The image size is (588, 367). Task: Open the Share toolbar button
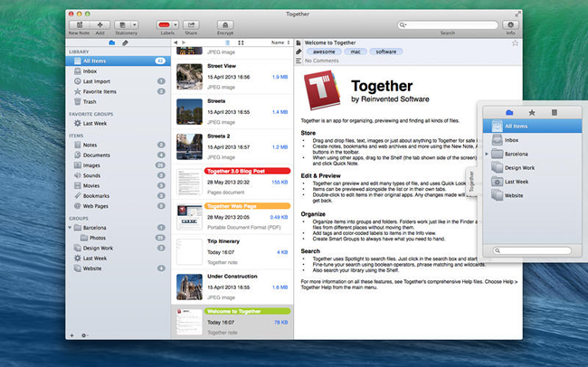192,24
